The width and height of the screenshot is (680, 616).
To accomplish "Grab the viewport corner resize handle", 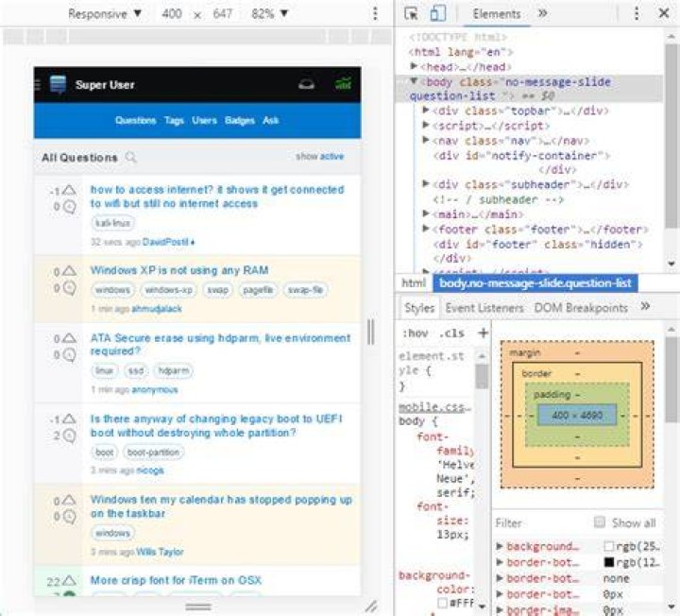I will 371,606.
